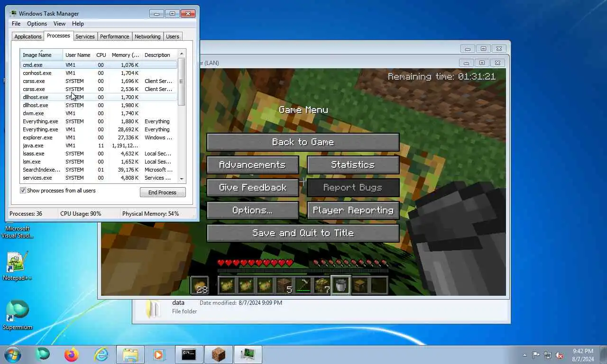Select the dirt block stack of 5
Screen dimensions: 607x364
click(284, 285)
